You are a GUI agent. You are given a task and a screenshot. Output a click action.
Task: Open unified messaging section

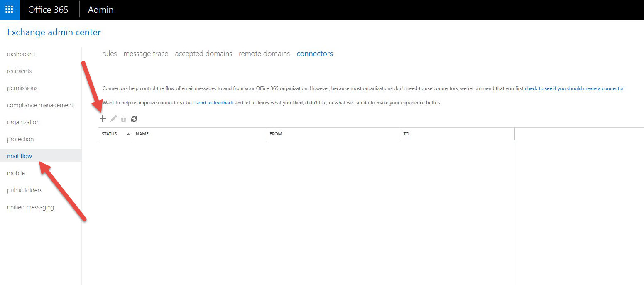(x=30, y=207)
